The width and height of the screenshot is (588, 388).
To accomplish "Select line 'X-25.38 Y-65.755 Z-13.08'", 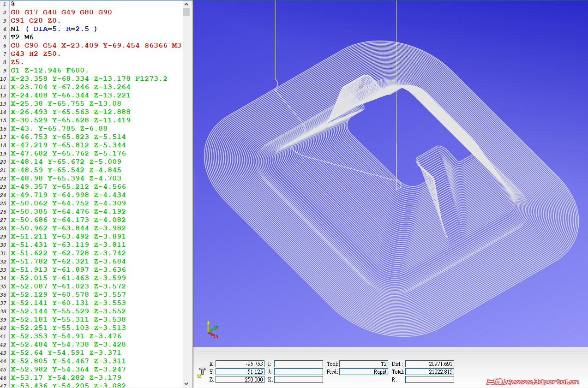I will point(66,103).
